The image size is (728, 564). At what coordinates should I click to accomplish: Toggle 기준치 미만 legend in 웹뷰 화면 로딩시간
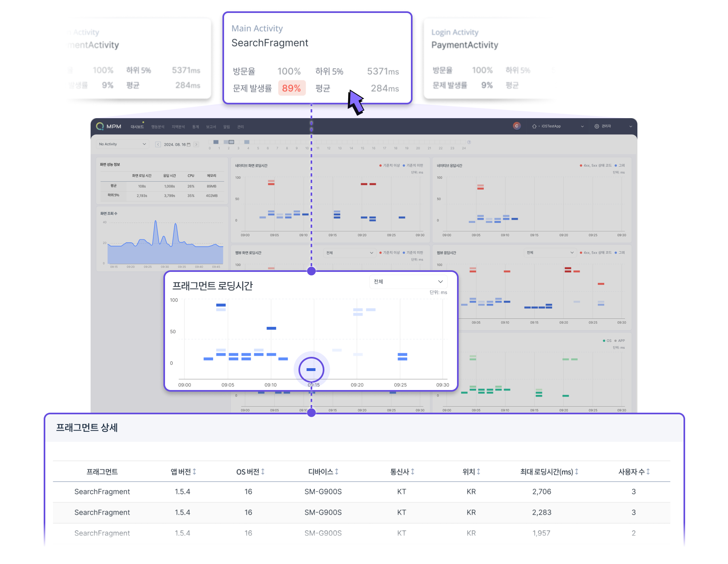coord(413,253)
